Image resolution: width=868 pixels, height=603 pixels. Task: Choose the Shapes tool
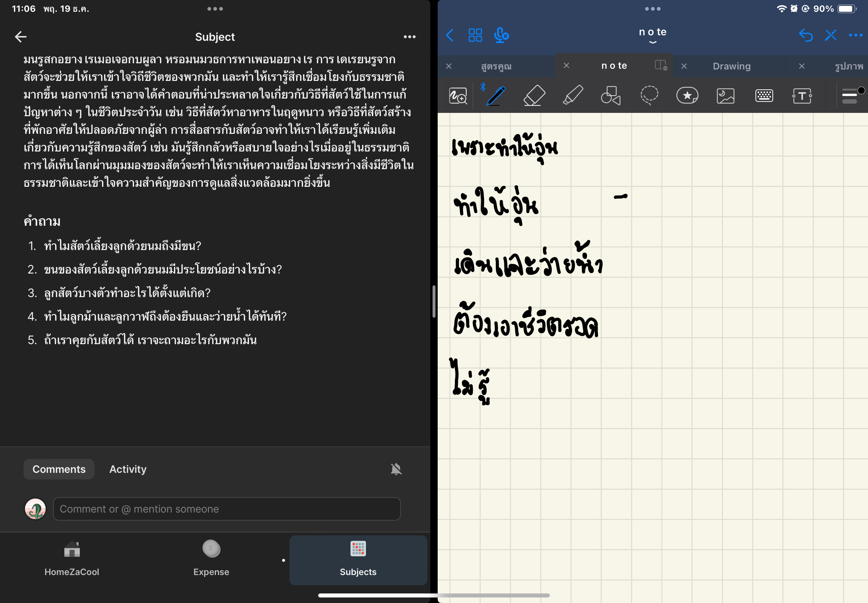pyautogui.click(x=611, y=95)
